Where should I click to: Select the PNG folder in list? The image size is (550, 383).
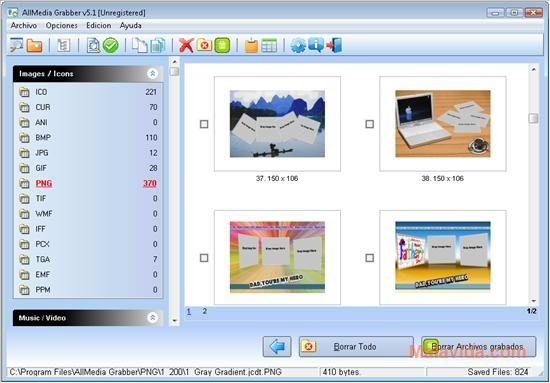[88, 183]
